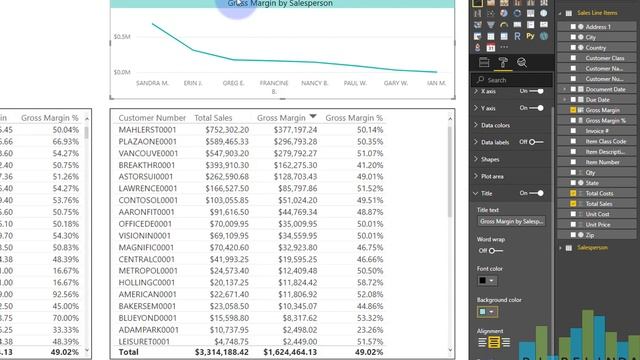
Task: Check the City field
Action: (x=573, y=37)
